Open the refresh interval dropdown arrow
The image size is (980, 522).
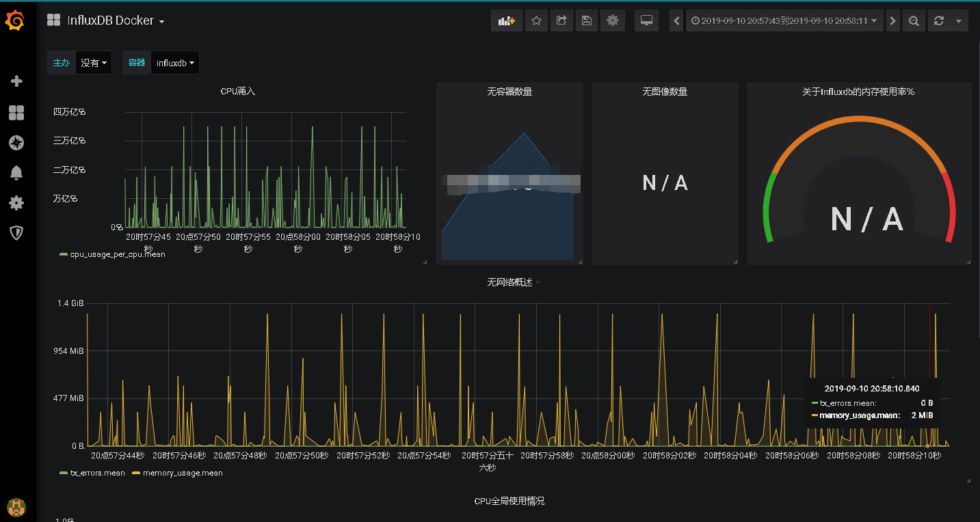[x=959, y=20]
